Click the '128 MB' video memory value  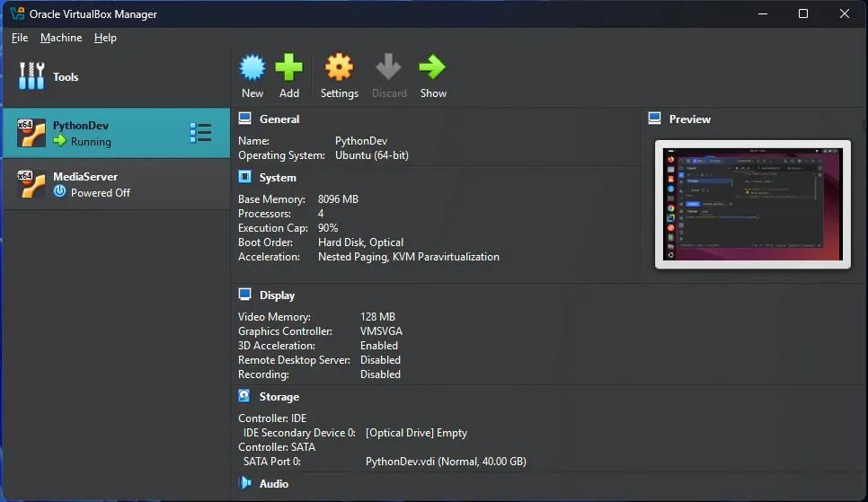click(377, 317)
